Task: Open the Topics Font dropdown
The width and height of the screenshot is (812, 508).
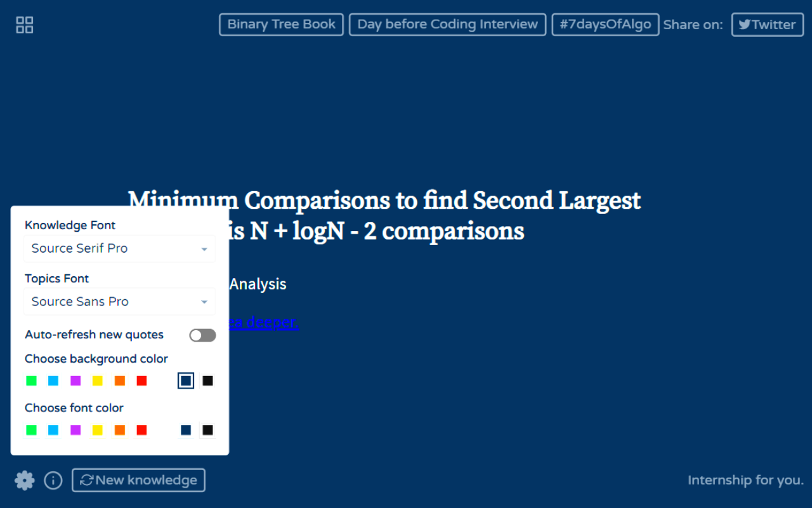Action: coord(119,302)
